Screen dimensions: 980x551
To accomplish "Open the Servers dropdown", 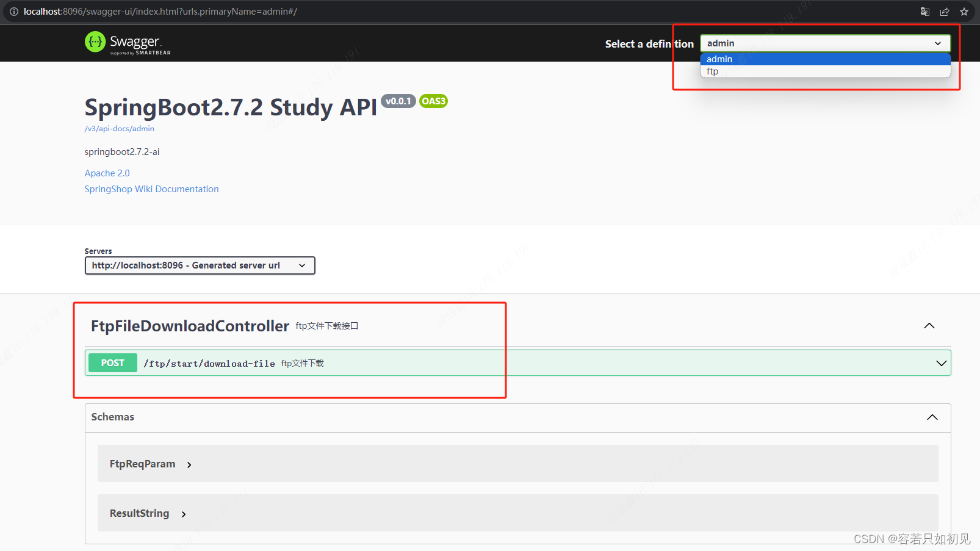I will (200, 265).
